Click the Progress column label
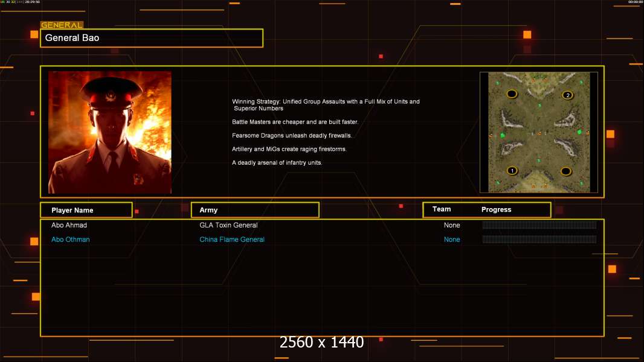 point(496,209)
